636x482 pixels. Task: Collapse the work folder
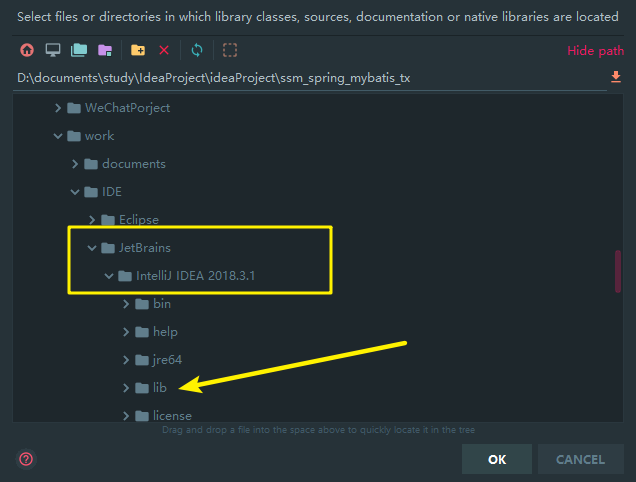[x=58, y=136]
